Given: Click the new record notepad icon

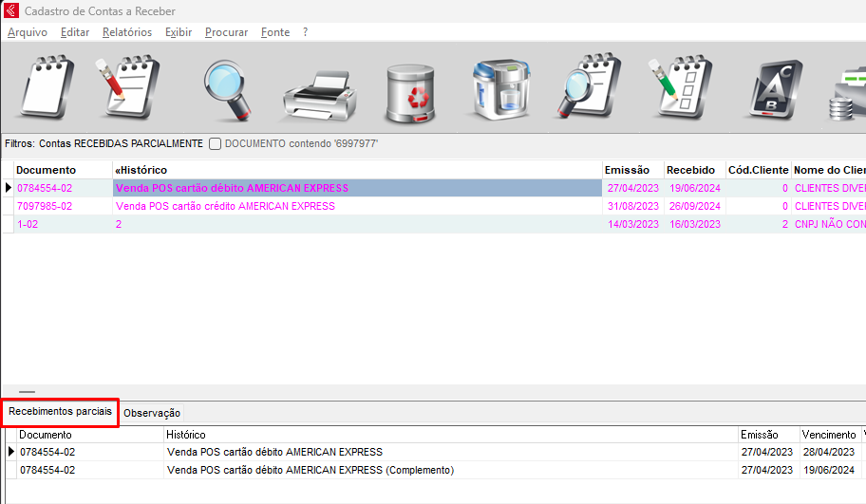Looking at the screenshot, I should click(x=47, y=88).
